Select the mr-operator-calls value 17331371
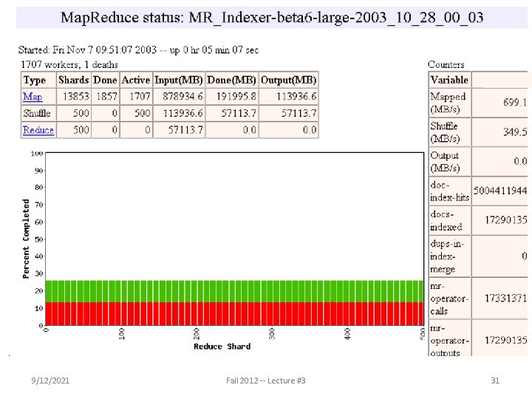Screen dimensions: 532x399 (x=505, y=299)
